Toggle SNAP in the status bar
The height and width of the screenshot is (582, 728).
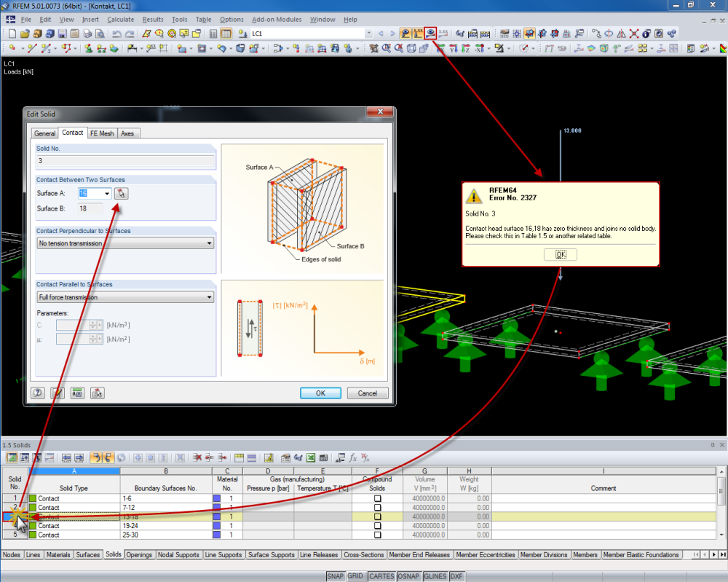335,576
